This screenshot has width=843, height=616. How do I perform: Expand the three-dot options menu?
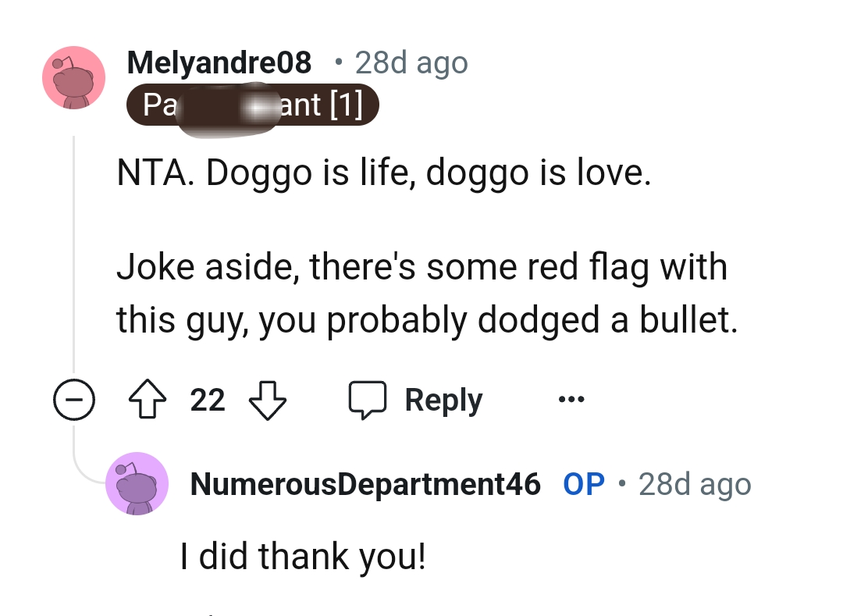(x=571, y=399)
